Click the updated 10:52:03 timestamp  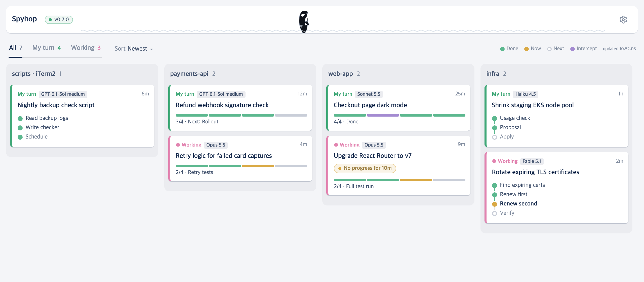pos(619,49)
